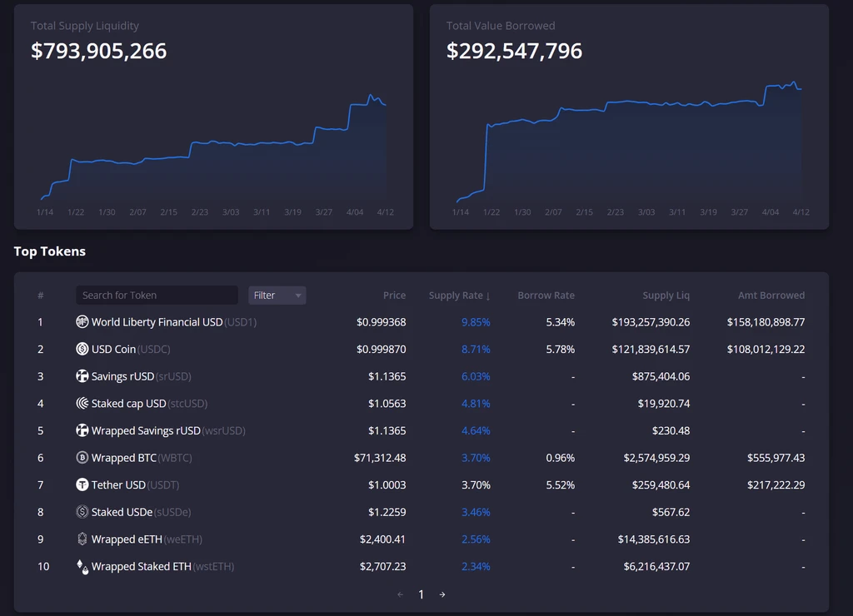This screenshot has width=853, height=616.
Task: Click the Wrapped BTC token icon
Action: tap(82, 458)
